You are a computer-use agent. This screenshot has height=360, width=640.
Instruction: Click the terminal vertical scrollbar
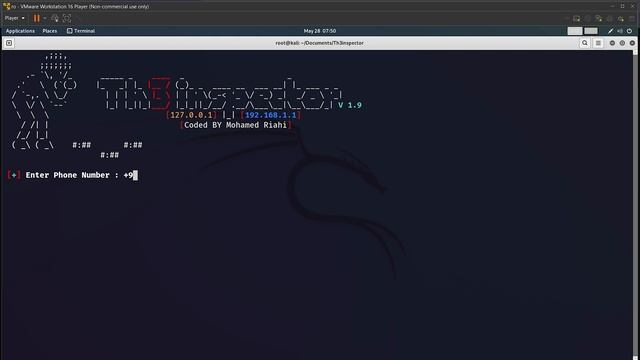635,204
